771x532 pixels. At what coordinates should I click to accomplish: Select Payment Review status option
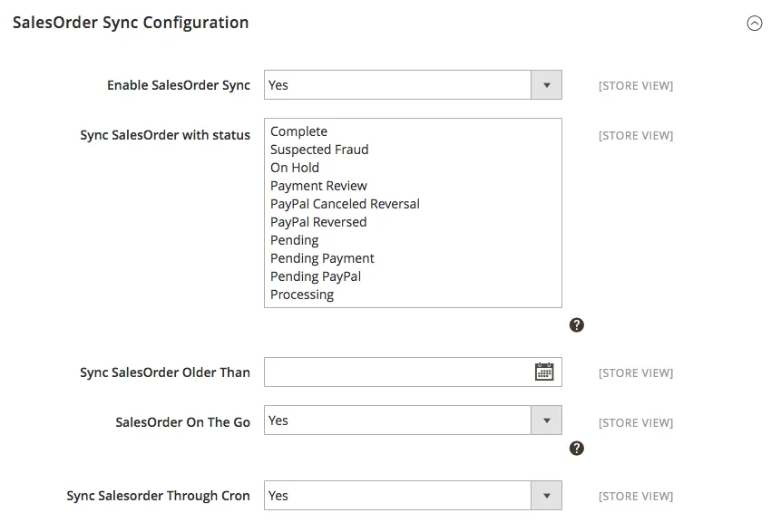[x=318, y=186]
